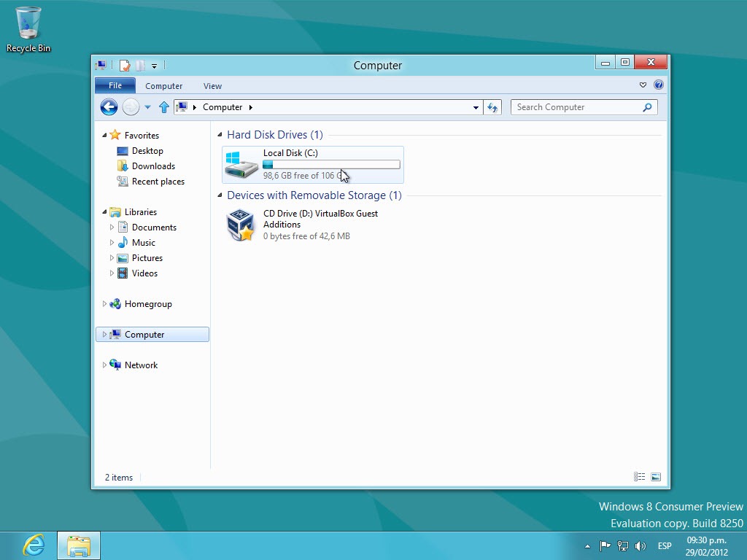Select Homegroup in the navigation pane
Image resolution: width=747 pixels, height=560 pixels.
(148, 304)
